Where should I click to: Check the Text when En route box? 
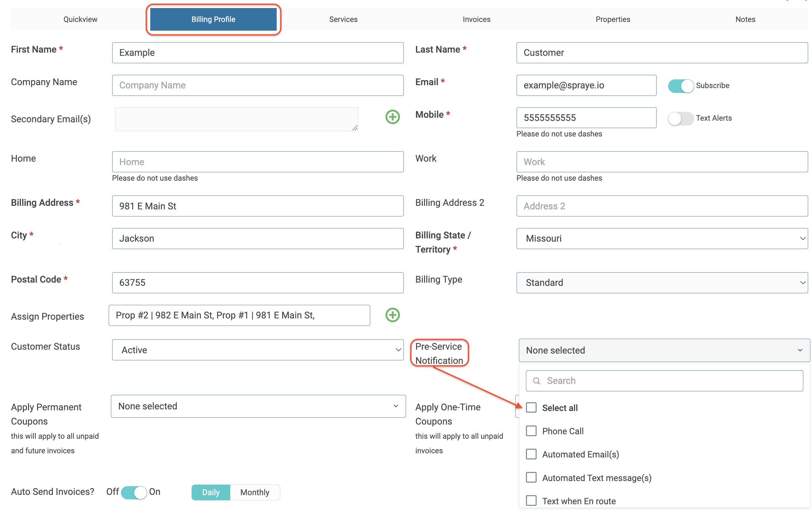tap(531, 501)
